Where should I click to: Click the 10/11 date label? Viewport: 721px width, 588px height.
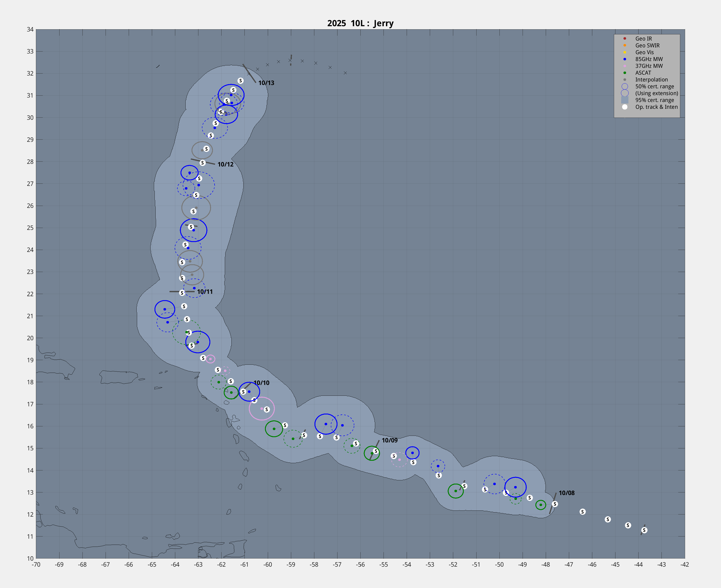pos(205,292)
